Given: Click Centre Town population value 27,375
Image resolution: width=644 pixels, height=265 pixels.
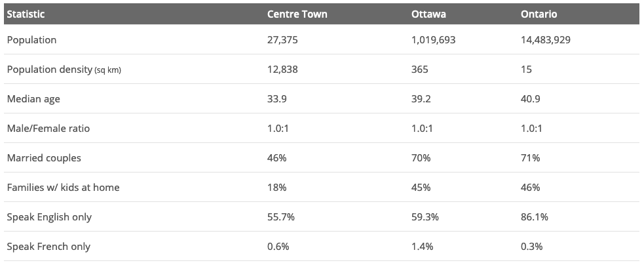Looking at the screenshot, I should [282, 40].
